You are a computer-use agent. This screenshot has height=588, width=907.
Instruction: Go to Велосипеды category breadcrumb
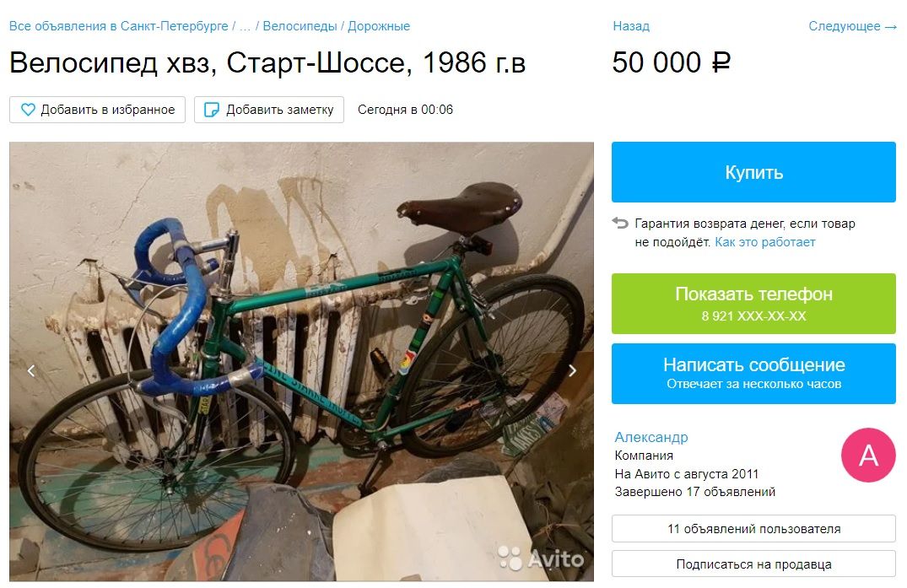300,27
